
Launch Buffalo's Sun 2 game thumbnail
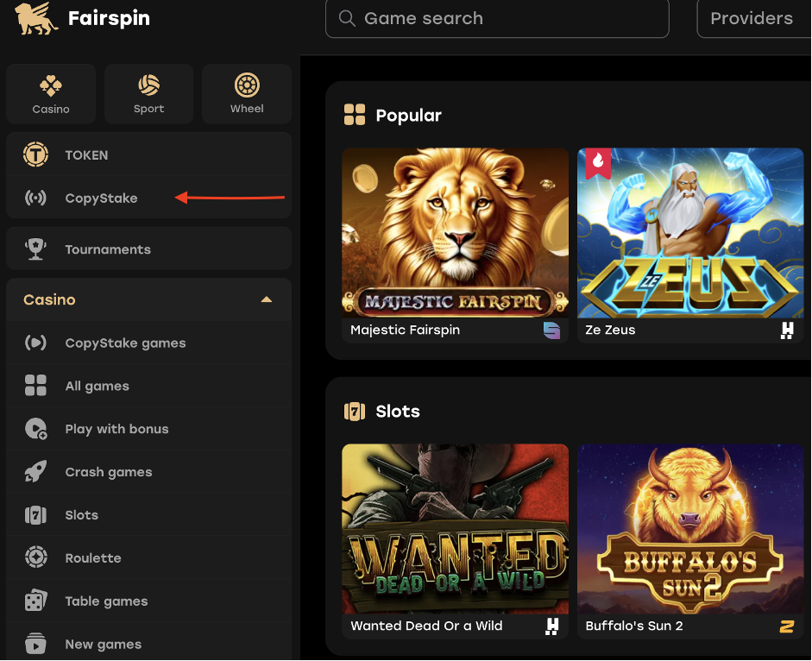[x=690, y=529]
